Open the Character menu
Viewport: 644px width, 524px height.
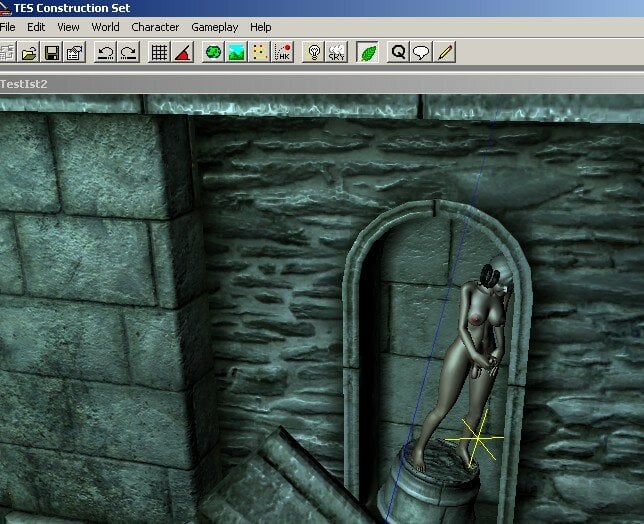pyautogui.click(x=155, y=27)
